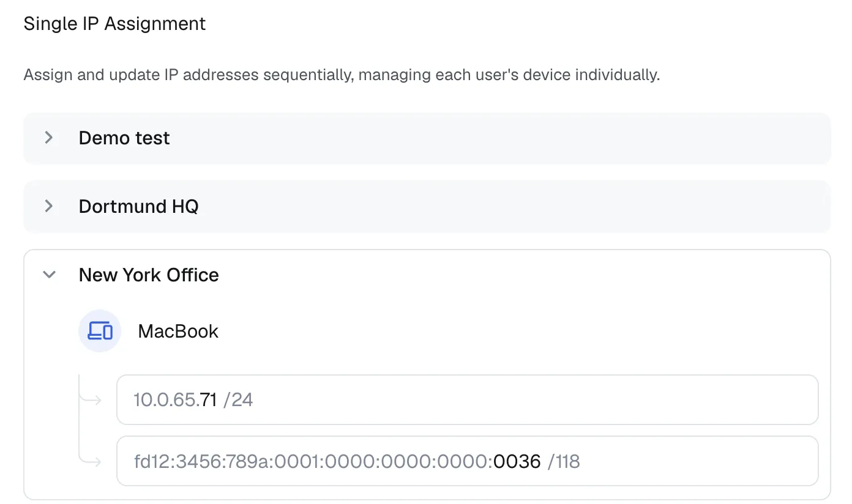Image resolution: width=852 pixels, height=504 pixels.
Task: Click the Single IP Assignment heading
Action: (x=114, y=23)
